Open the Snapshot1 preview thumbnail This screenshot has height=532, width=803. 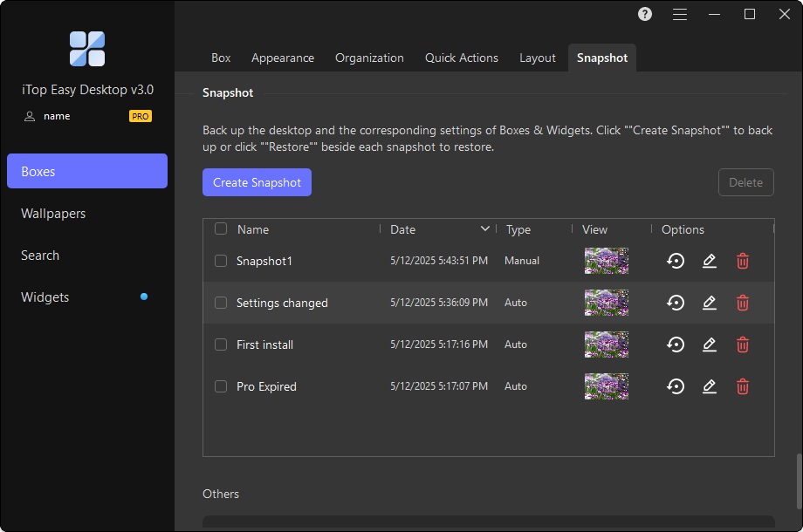pyautogui.click(x=607, y=261)
